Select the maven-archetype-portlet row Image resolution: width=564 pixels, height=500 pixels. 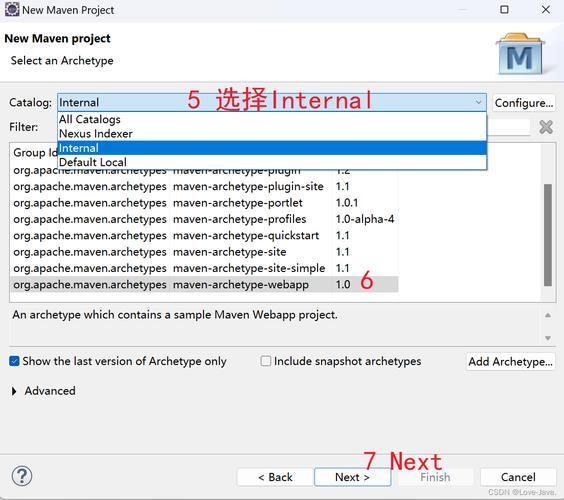point(204,203)
